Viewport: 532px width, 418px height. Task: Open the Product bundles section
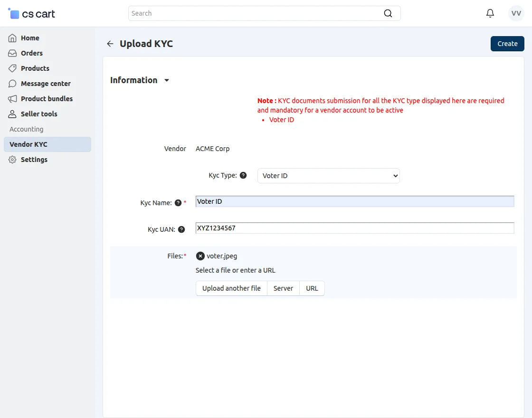pyautogui.click(x=46, y=98)
